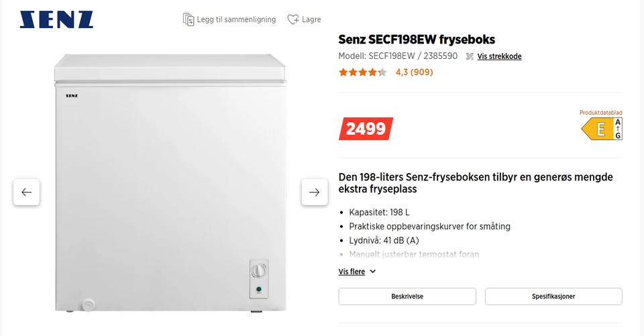Toggle Lagre to save the product
The width and height of the screenshot is (644, 336).
coord(311,19)
